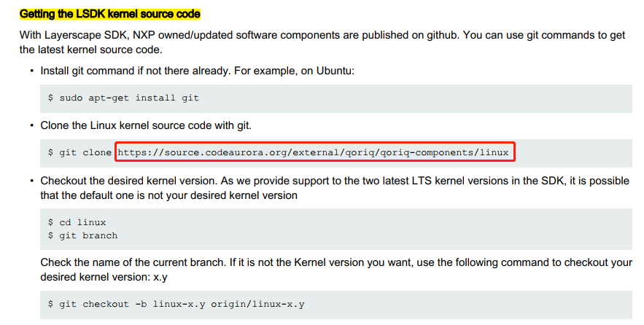Click "x.y" at the end of the branch paragraph
Viewport: 644px width, 325px height.
pos(161,276)
